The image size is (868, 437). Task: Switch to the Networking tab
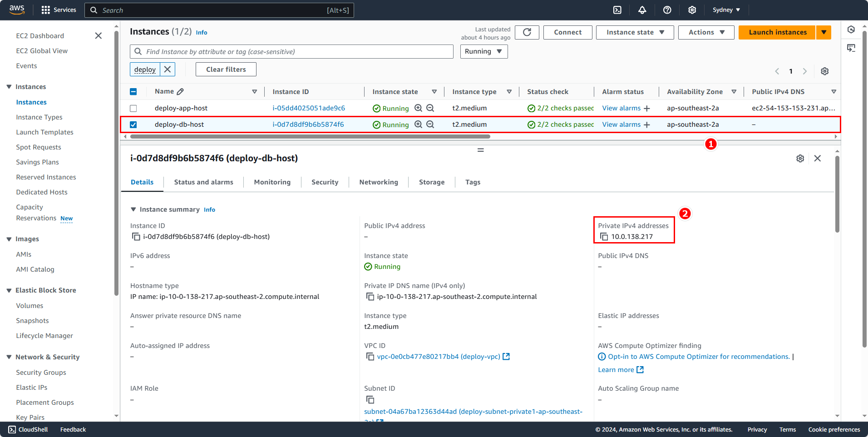pos(379,182)
